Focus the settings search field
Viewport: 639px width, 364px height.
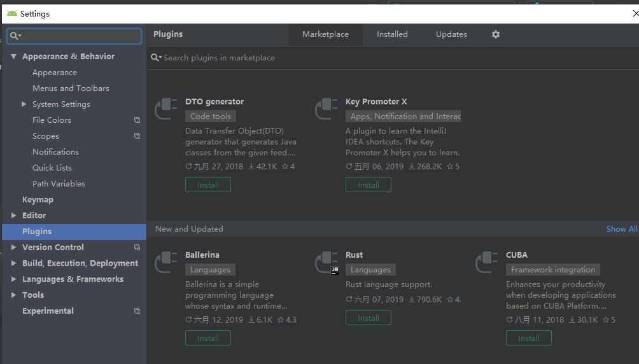tap(74, 36)
